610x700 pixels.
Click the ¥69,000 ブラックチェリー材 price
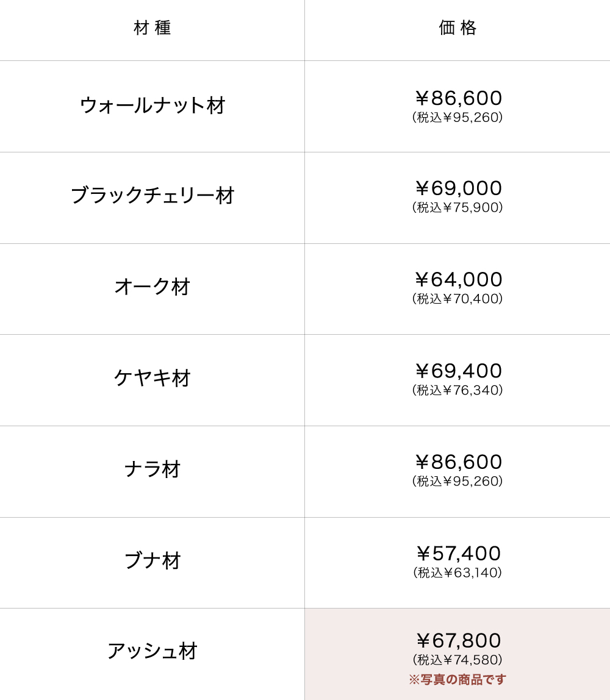(x=458, y=188)
